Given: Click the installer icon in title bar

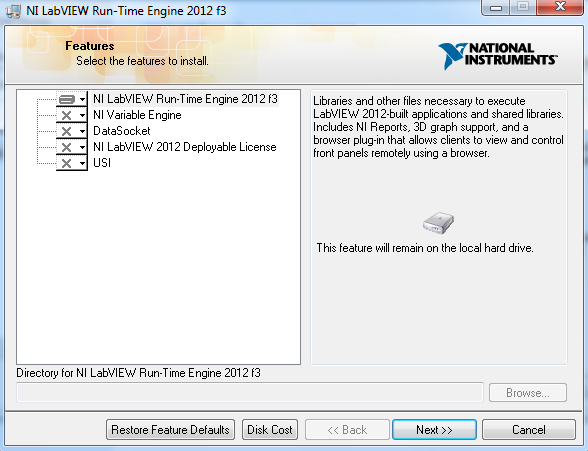Looking at the screenshot, I should coord(14,11).
